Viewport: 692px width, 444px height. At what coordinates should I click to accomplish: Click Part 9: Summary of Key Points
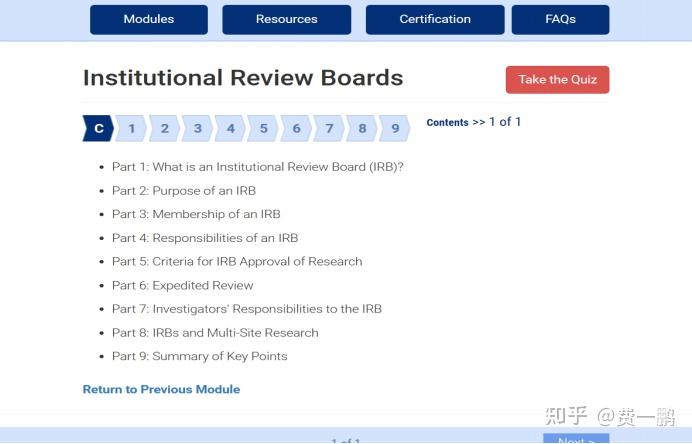(x=199, y=356)
